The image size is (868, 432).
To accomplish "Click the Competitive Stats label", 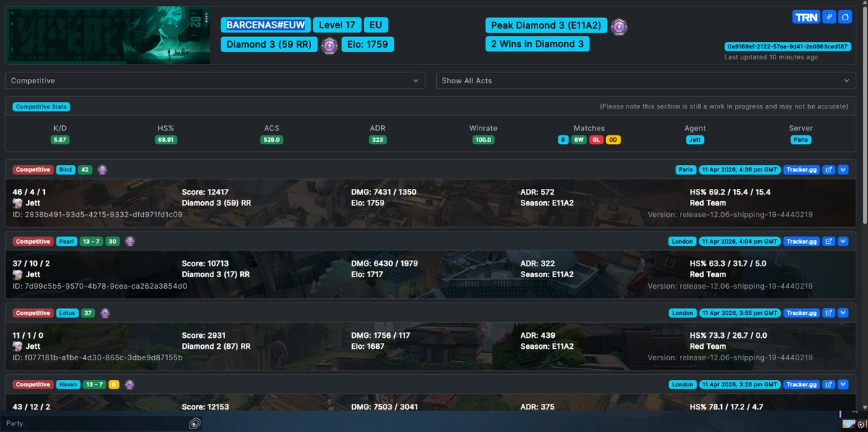I will (41, 106).
